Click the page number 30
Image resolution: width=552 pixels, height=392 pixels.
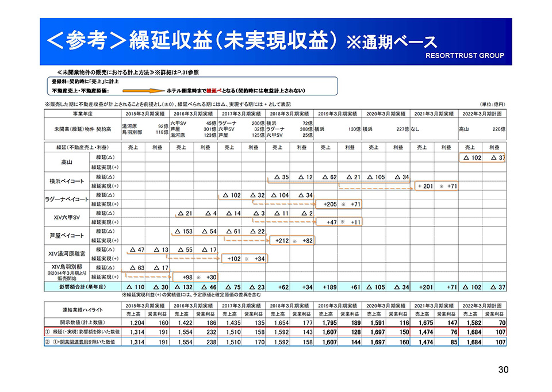[x=504, y=370]
